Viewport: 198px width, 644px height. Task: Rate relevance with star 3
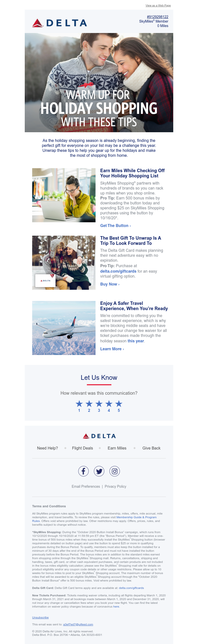pos(99,406)
